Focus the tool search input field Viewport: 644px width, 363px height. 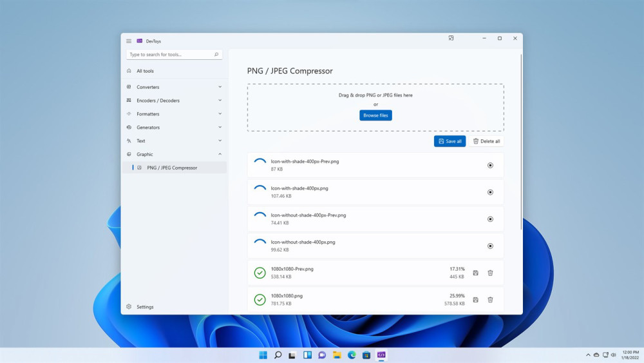coord(169,55)
